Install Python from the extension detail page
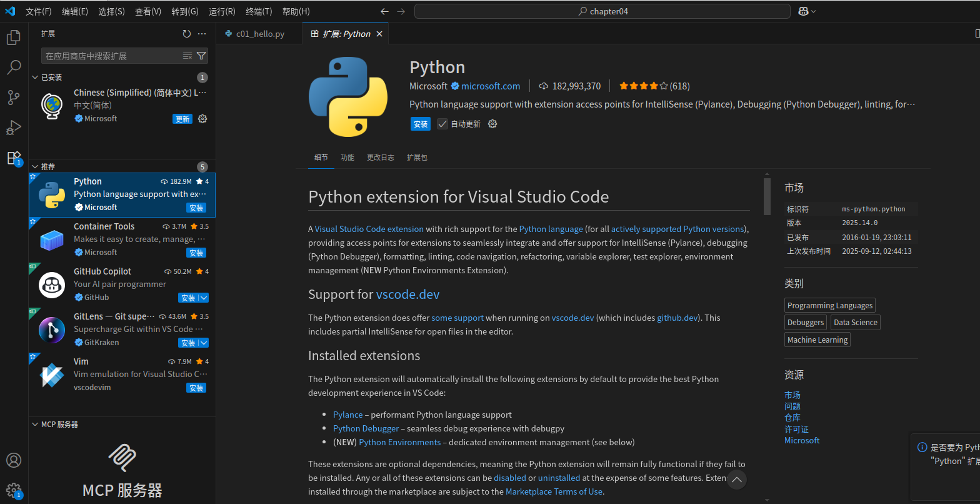This screenshot has width=980, height=504. [421, 124]
